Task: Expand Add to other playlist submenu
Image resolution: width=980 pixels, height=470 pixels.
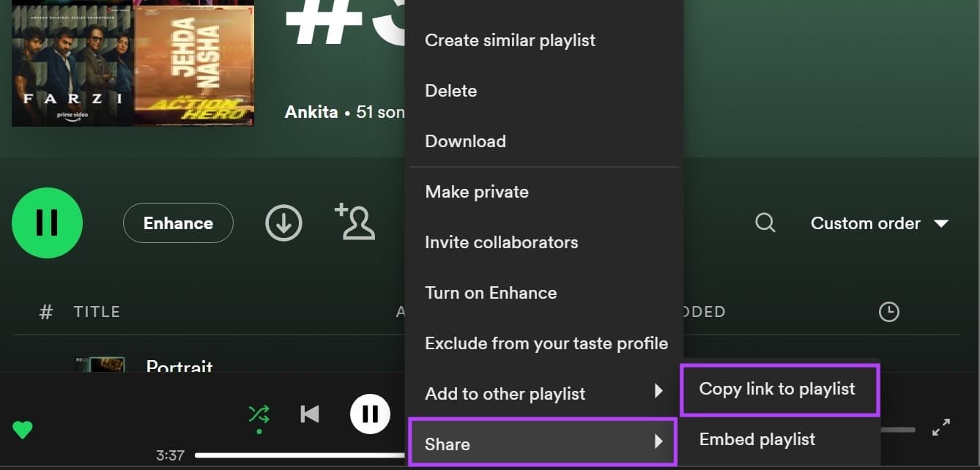Action: (x=543, y=393)
